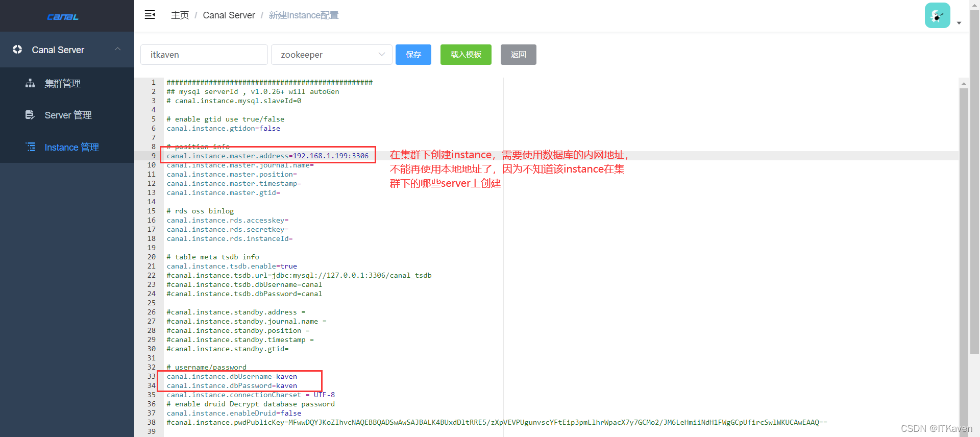
Task: Click the Canal Server menu icon
Action: (x=17, y=50)
